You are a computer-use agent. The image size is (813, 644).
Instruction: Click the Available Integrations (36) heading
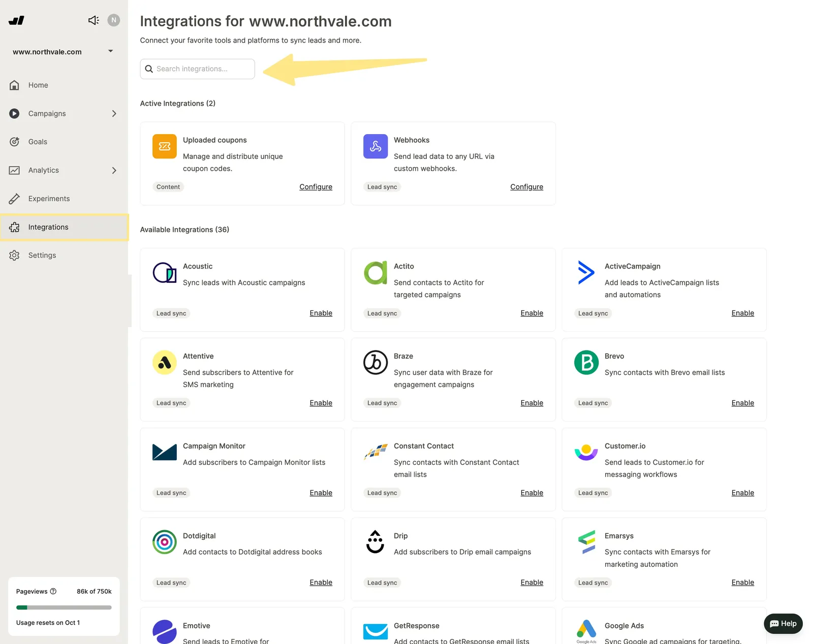(x=184, y=230)
